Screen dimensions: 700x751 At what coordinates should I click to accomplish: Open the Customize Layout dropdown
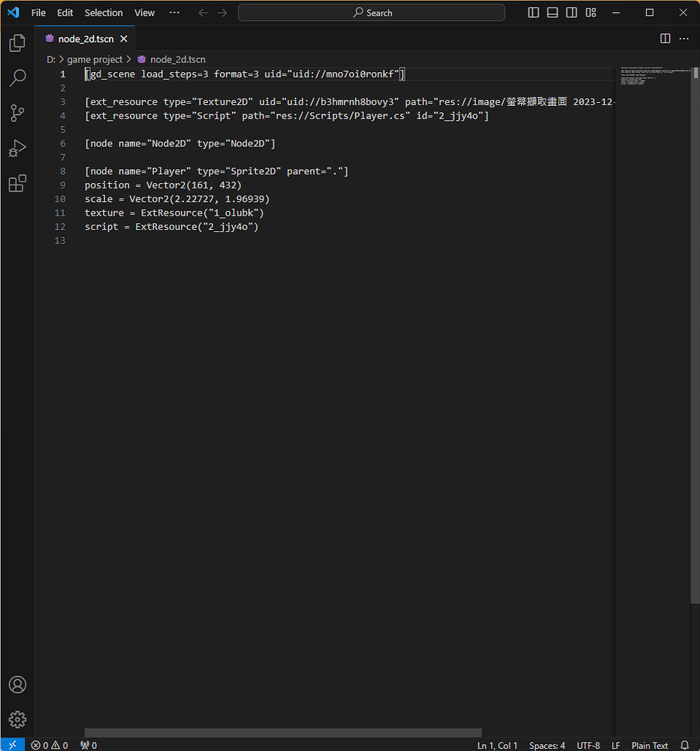click(x=591, y=13)
